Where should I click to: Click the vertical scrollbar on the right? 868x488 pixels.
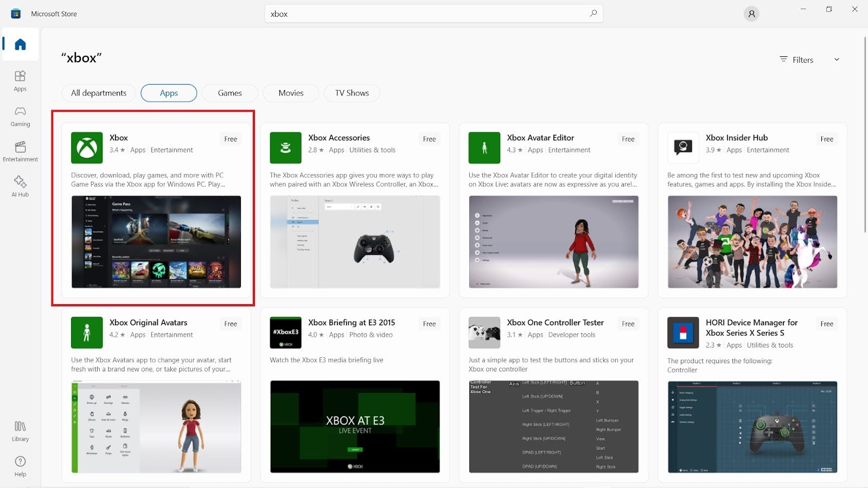tap(865, 134)
